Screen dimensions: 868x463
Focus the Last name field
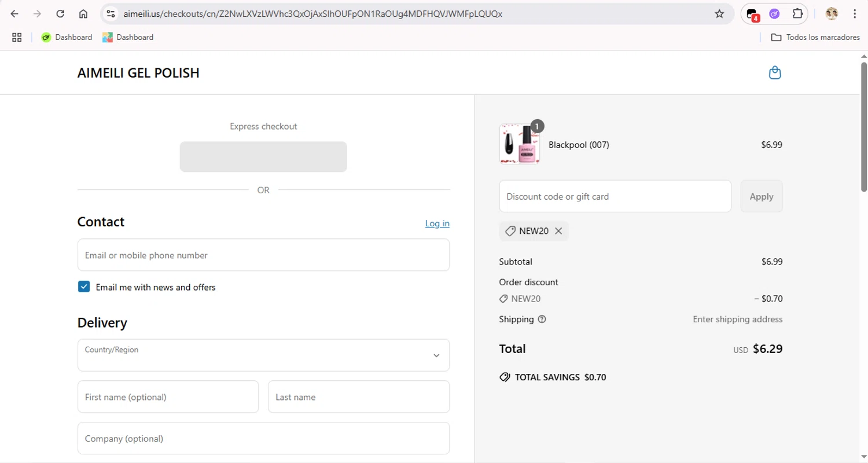[x=359, y=397]
